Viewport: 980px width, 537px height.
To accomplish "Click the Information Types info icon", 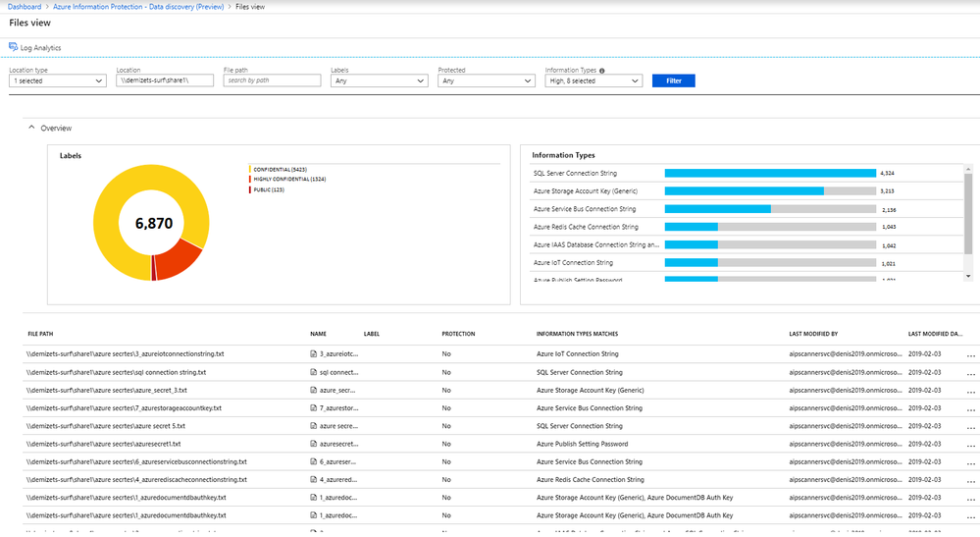I will click(602, 71).
